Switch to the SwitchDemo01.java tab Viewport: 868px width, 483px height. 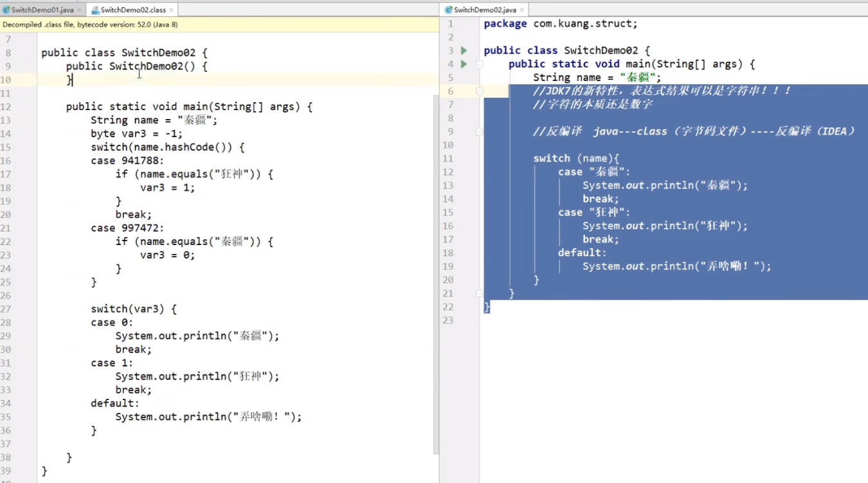pyautogui.click(x=42, y=10)
